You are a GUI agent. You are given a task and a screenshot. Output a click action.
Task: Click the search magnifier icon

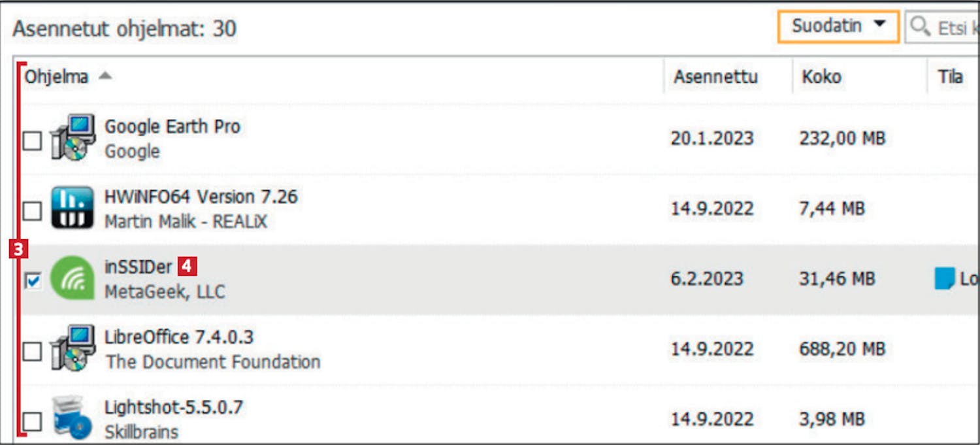click(920, 27)
